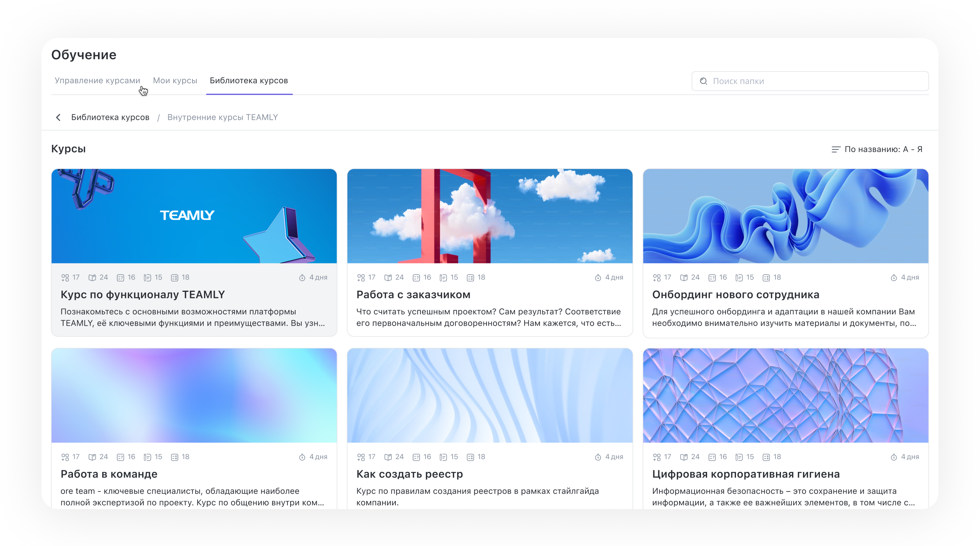Select the soft gradient cover of Работа в команде

click(194, 395)
